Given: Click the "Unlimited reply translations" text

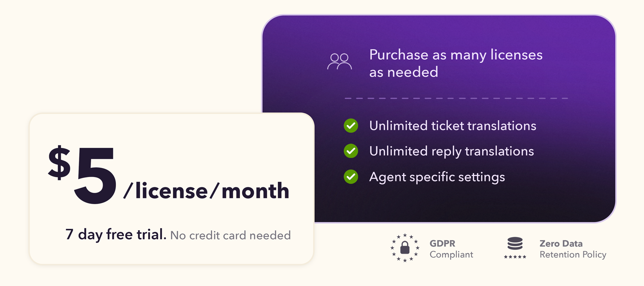Looking at the screenshot, I should [x=451, y=151].
